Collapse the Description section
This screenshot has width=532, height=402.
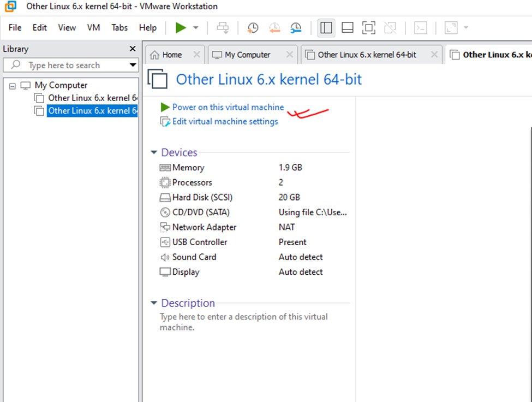(154, 303)
